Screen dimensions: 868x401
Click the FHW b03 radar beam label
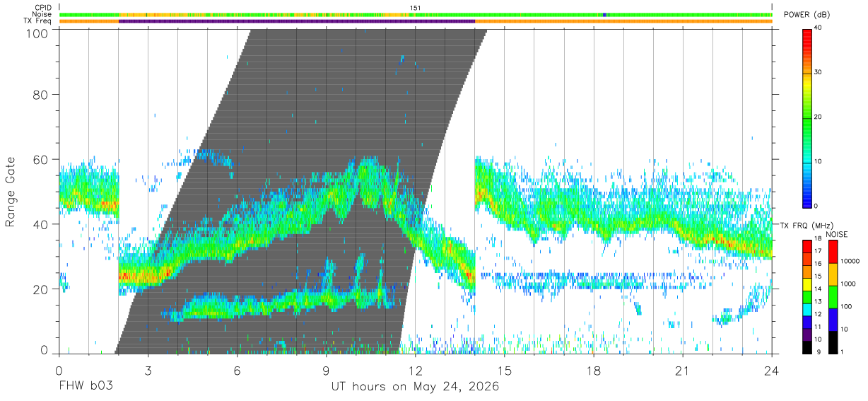click(86, 387)
